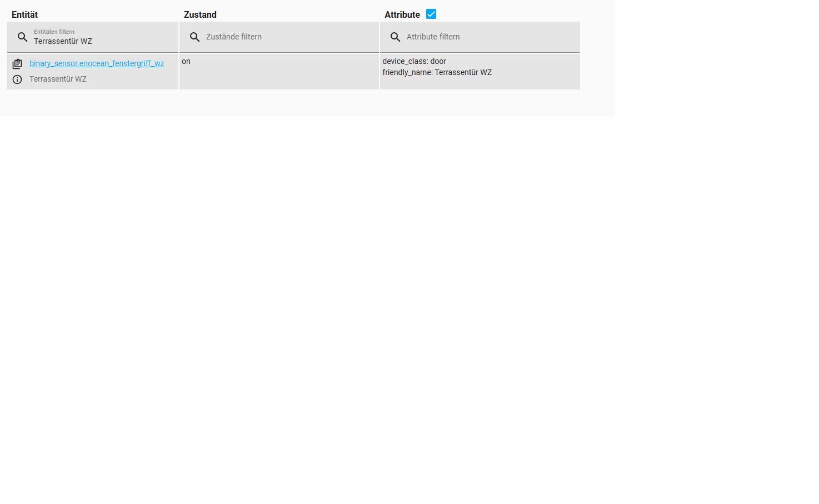
Task: Copy the entity ID using the clipboard icon
Action: pyautogui.click(x=17, y=64)
